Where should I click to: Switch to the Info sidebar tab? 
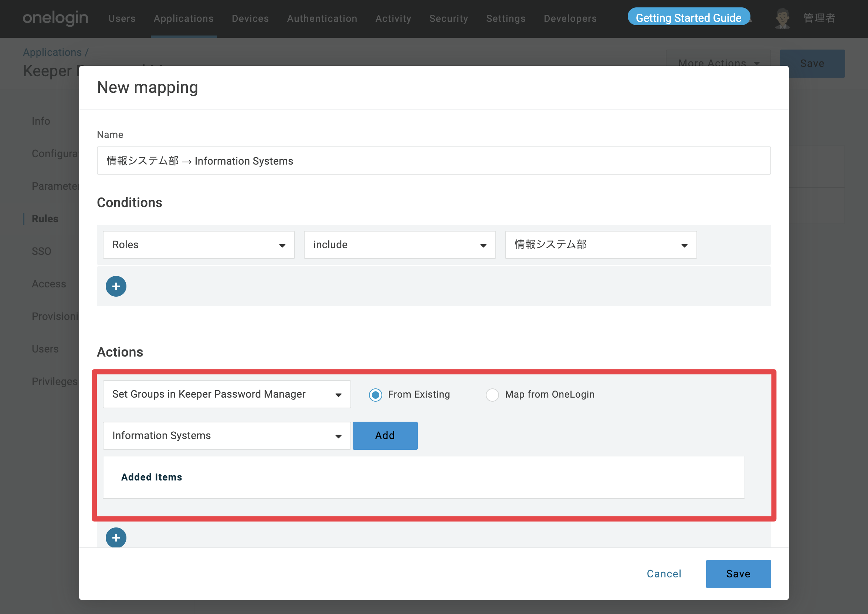click(41, 121)
